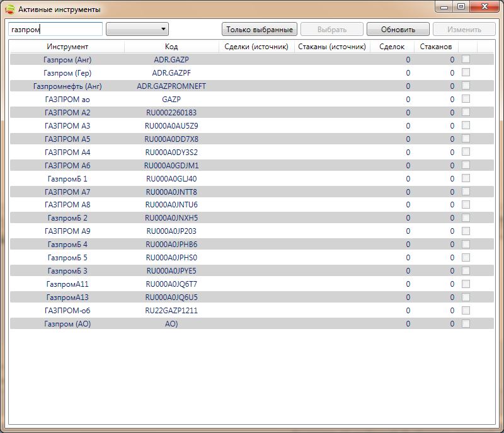The width and height of the screenshot is (504, 433).
Task: Toggle the checkbox for ГазпромА11
Action: tap(466, 284)
